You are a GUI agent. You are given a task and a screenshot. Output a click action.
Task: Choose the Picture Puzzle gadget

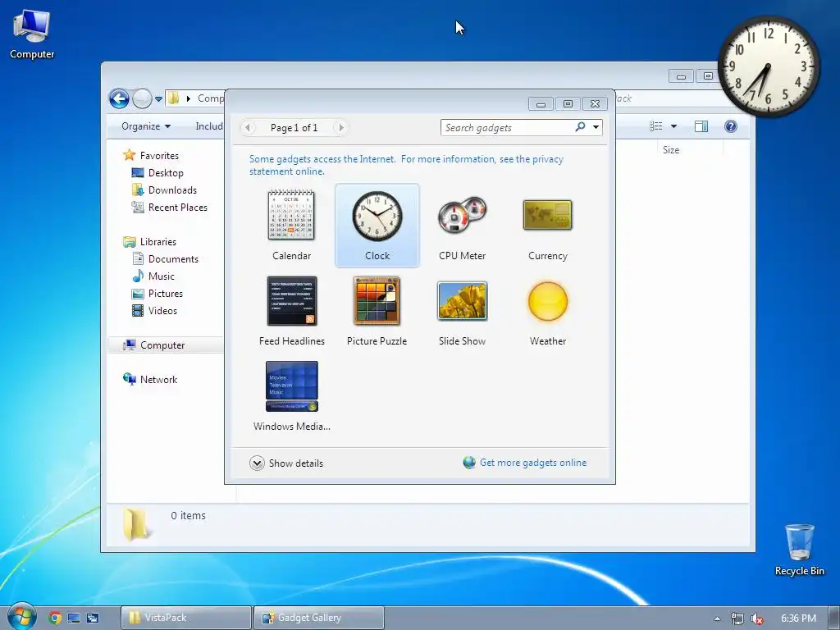tap(377, 311)
